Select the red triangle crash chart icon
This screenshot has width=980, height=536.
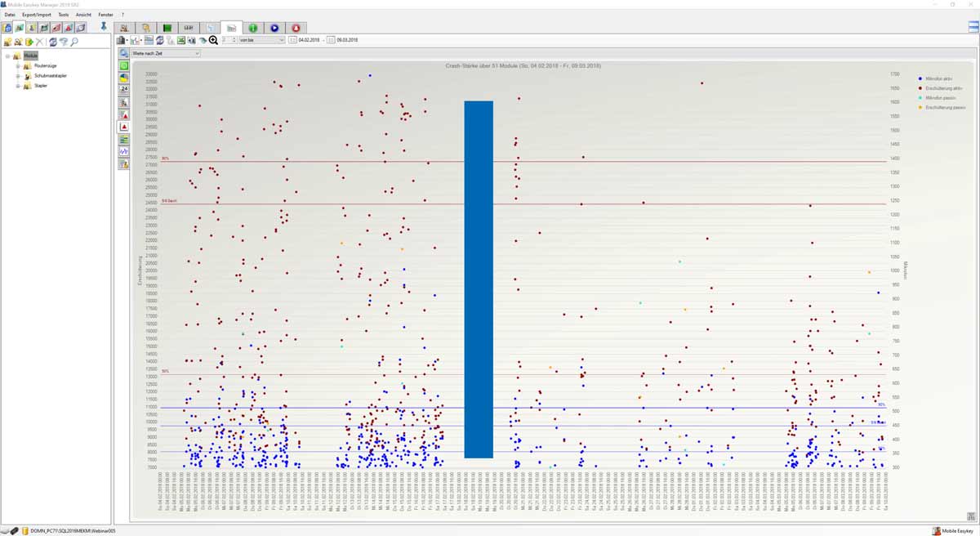[123, 127]
